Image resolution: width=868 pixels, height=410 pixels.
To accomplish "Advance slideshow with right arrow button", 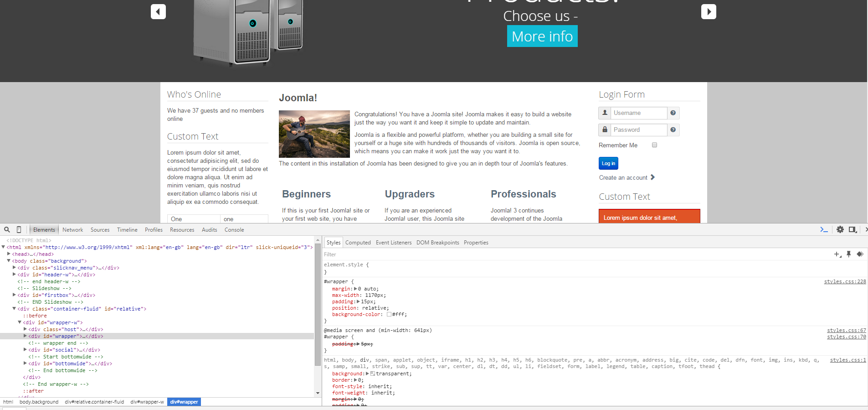I will (x=709, y=11).
